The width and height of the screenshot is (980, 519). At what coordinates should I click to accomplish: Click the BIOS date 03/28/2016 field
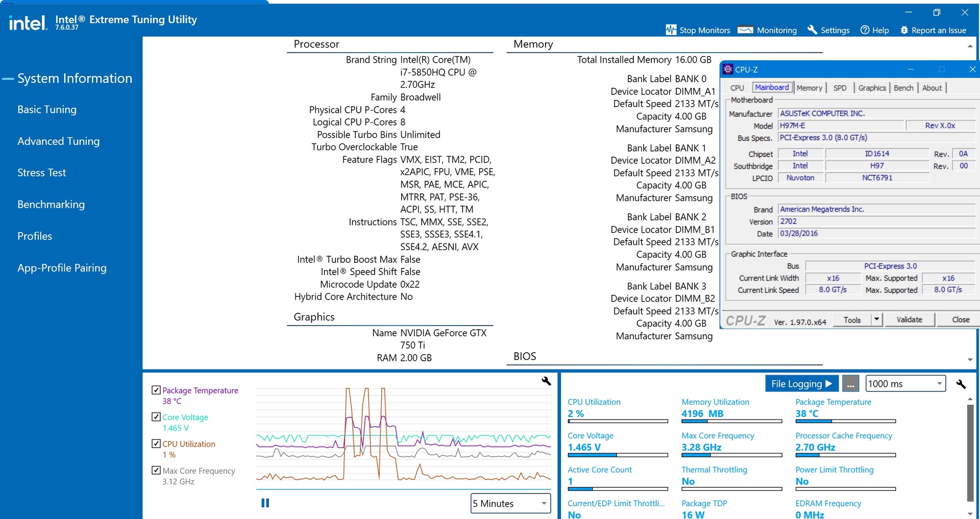pyautogui.click(x=876, y=233)
